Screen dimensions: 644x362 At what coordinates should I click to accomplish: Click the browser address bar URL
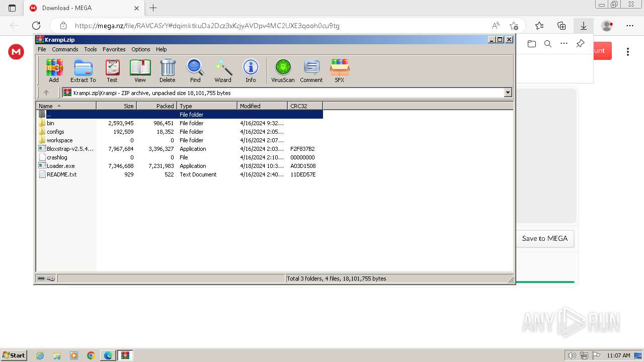(x=207, y=26)
